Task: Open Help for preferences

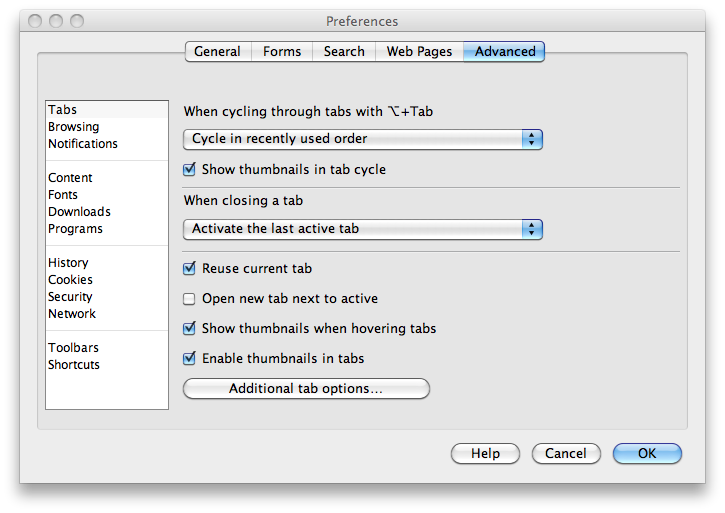Action: coord(485,454)
